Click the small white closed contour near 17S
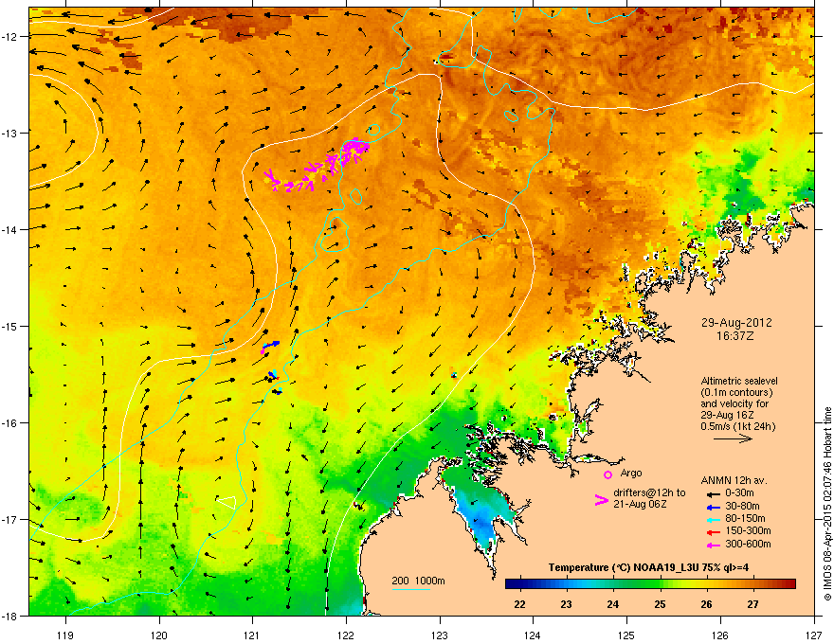Viewport: 834px width, 644px height. [227, 502]
